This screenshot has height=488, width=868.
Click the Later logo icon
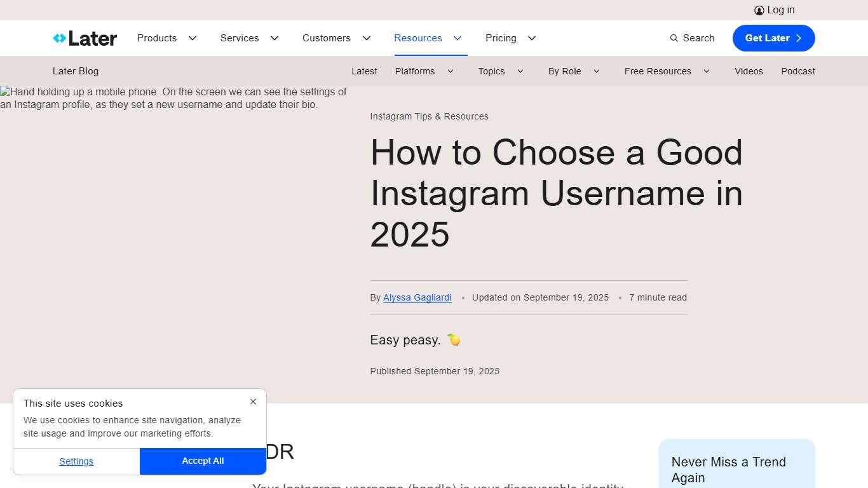tap(60, 38)
